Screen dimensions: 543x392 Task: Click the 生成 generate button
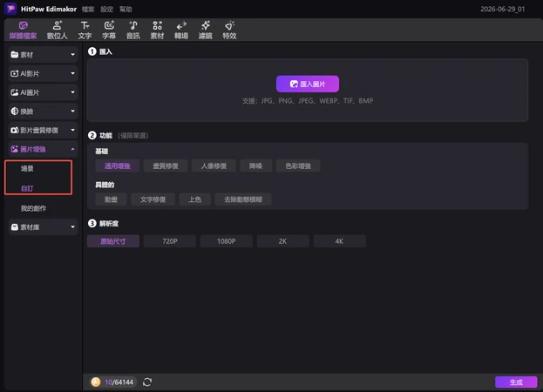[516, 382]
